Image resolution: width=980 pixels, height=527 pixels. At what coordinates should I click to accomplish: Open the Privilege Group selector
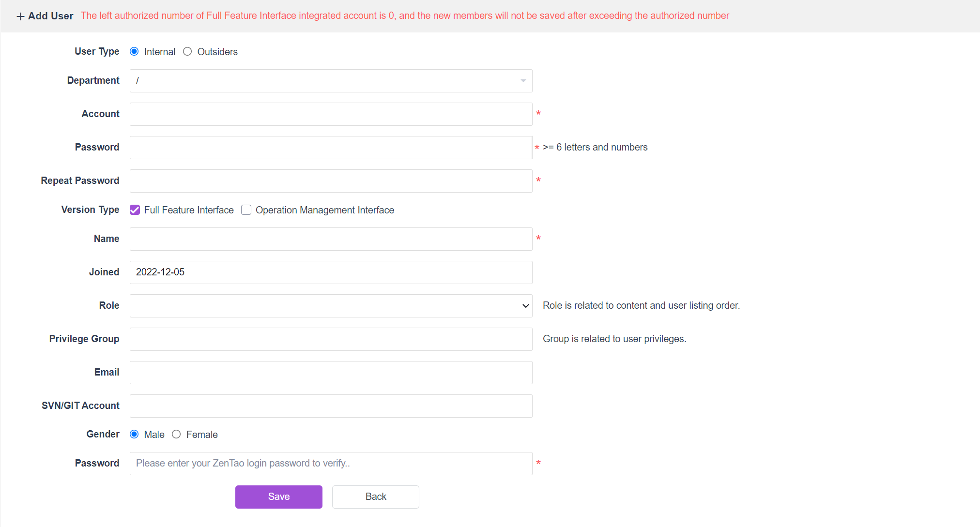pos(331,339)
